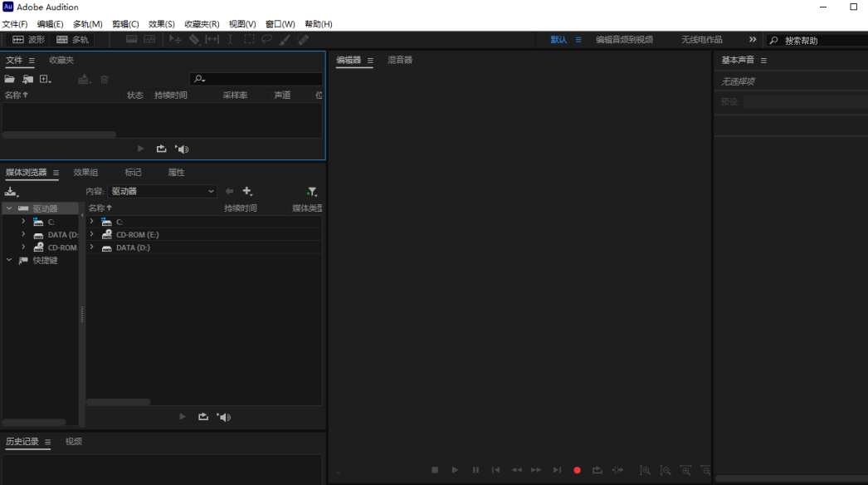868x485 pixels.
Task: Switch to the 标记 tab
Action: click(133, 173)
